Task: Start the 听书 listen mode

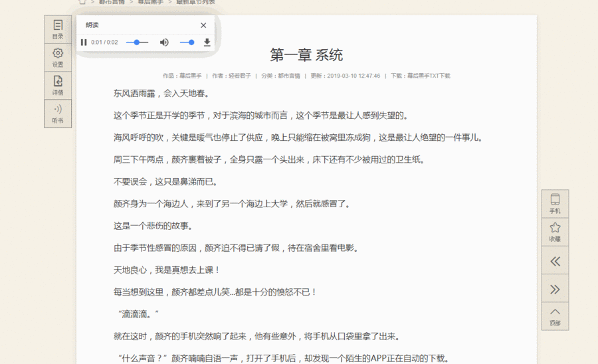Action: click(x=58, y=114)
